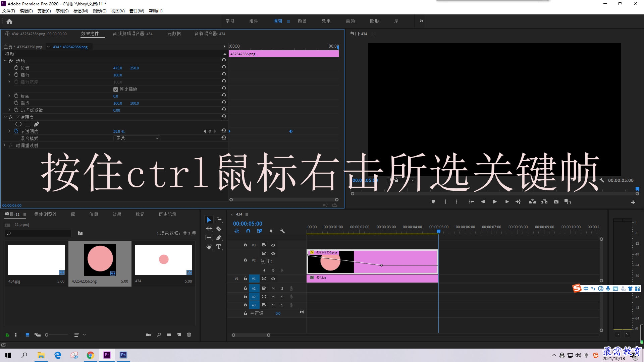Image resolution: width=644 pixels, height=362 pixels.
Task: Select the Track Select Forward tool
Action: [x=219, y=220]
